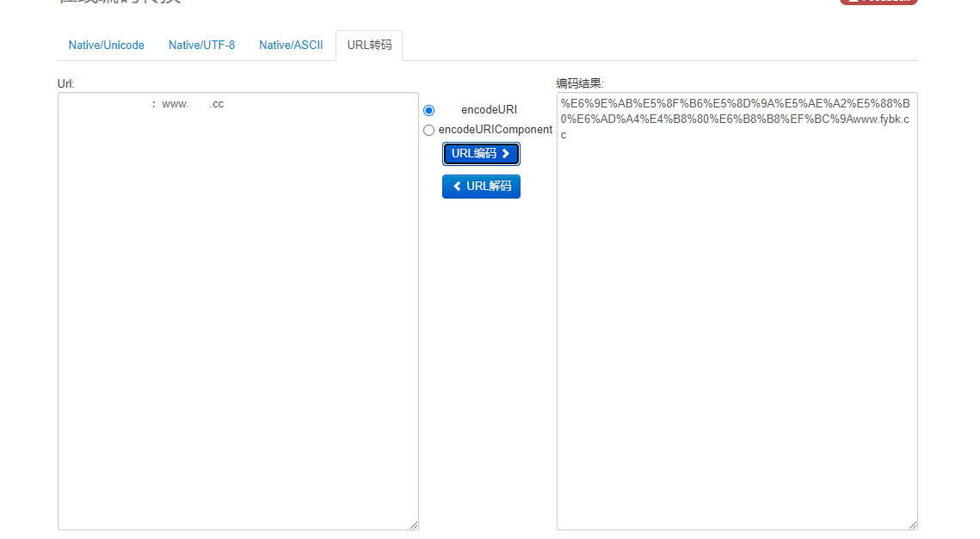Click the www text in Url box

pyautogui.click(x=175, y=105)
